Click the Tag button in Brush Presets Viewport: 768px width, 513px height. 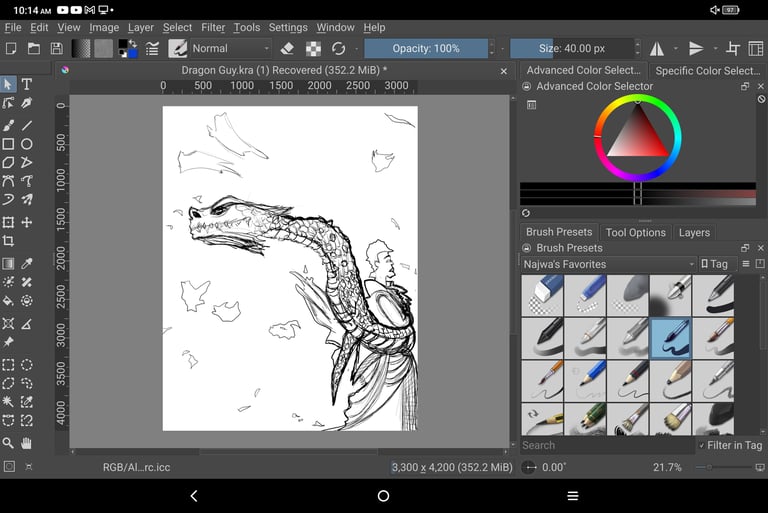click(714, 264)
